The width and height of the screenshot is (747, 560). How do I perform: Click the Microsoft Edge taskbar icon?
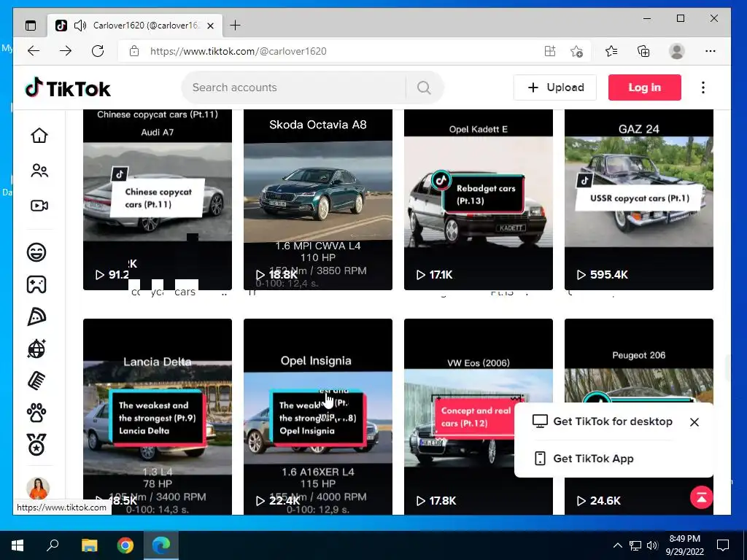click(161, 545)
